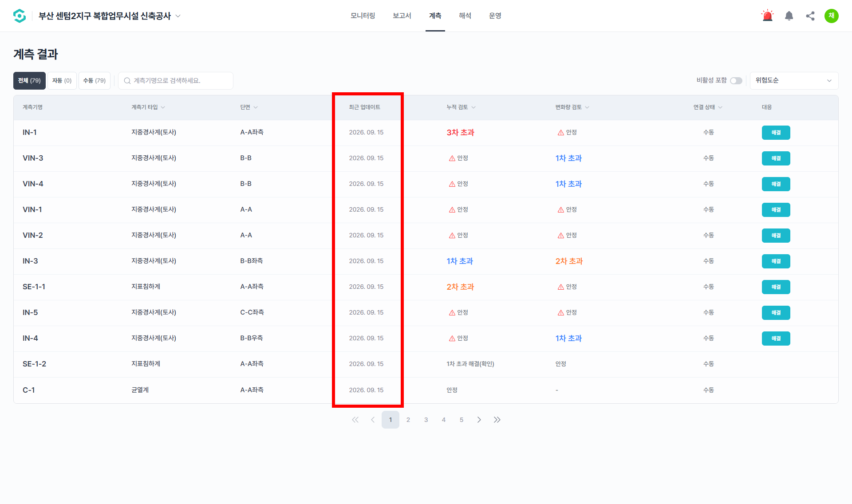Open the 계측기 타입 column filter
Image resolution: width=852 pixels, height=504 pixels.
point(148,107)
